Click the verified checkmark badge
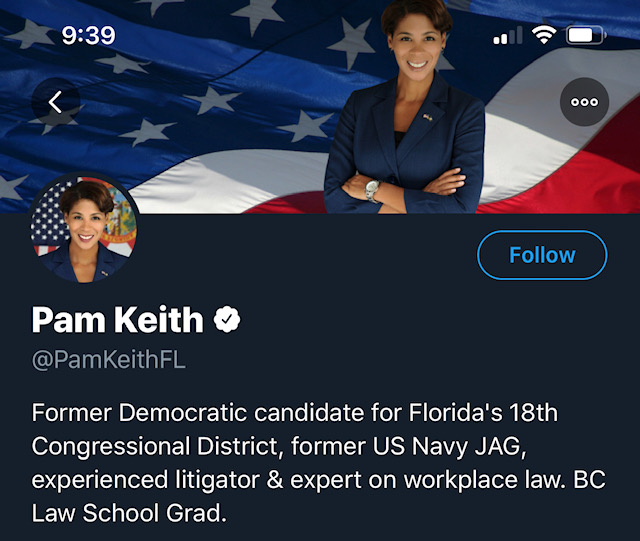Viewport: 640px width, 541px height. (x=229, y=320)
